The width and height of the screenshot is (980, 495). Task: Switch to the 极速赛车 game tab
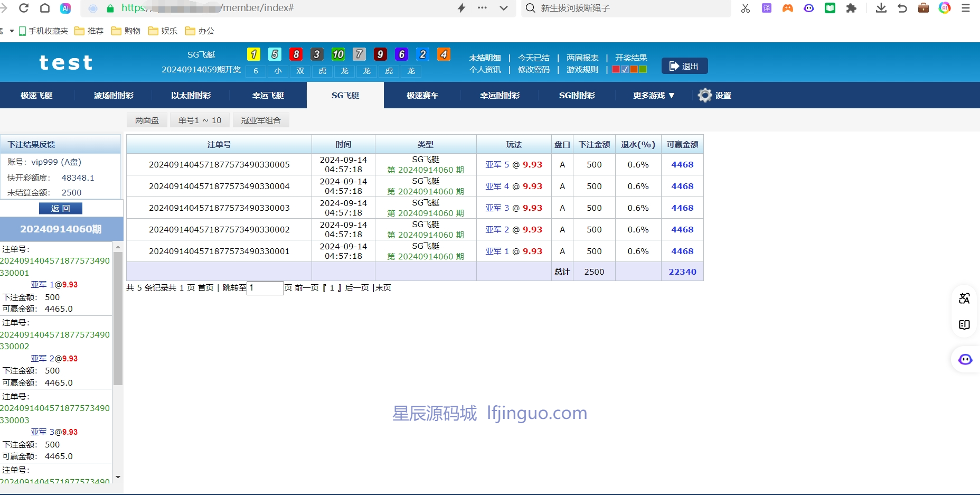click(x=422, y=95)
